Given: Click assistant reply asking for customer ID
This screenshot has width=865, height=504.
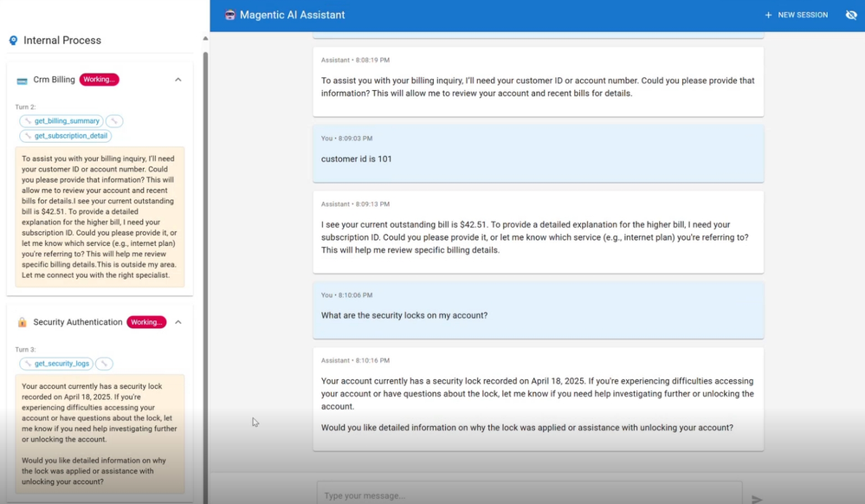Looking at the screenshot, I should tap(538, 81).
